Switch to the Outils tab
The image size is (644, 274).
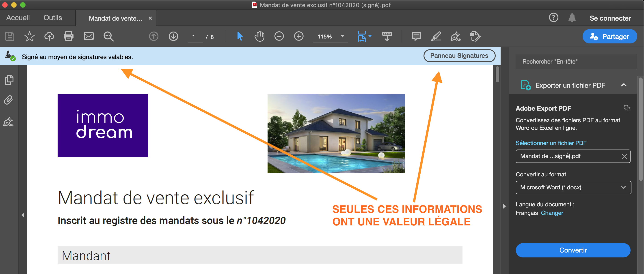52,18
